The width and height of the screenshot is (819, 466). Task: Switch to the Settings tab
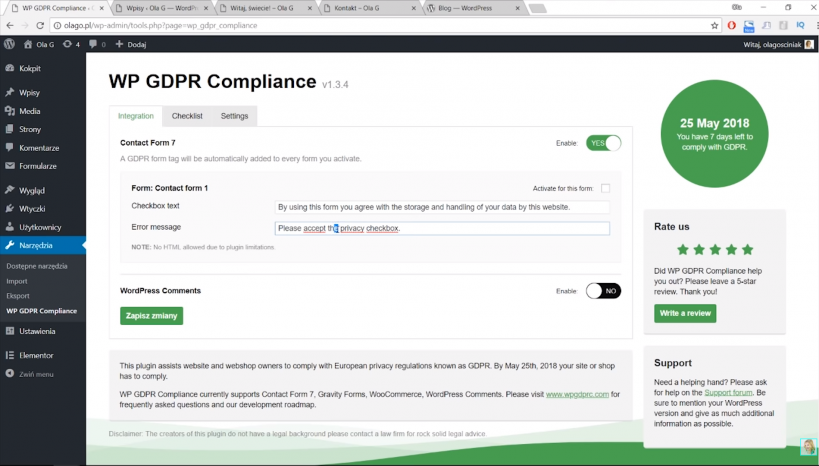click(x=234, y=116)
